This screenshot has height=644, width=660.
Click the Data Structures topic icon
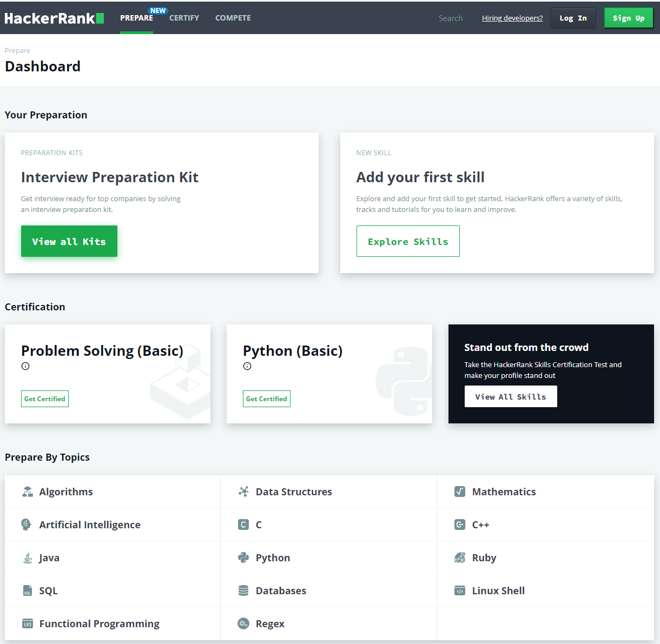pyautogui.click(x=243, y=492)
